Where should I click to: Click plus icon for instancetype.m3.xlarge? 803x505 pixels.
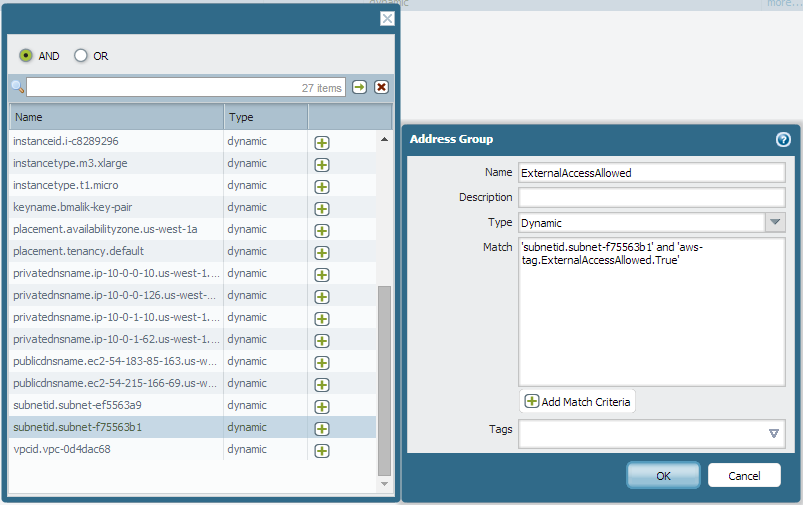(x=322, y=164)
